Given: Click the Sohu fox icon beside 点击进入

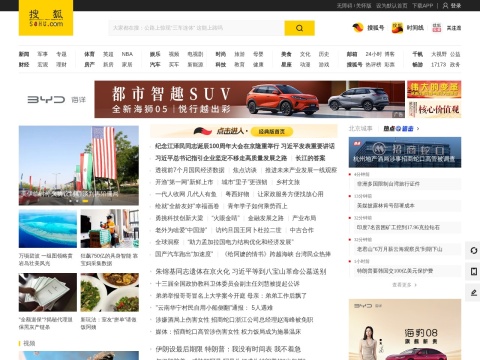Looking at the screenshot, I should pyautogui.click(x=203, y=131).
